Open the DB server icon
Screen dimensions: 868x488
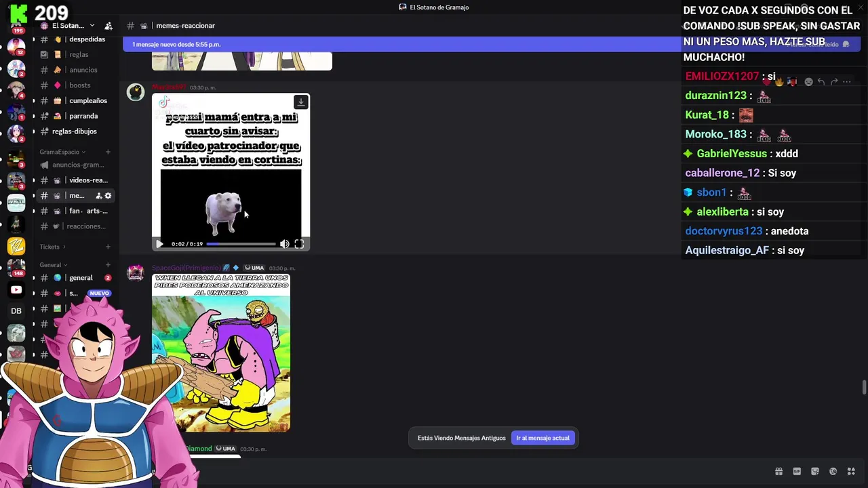point(16,311)
